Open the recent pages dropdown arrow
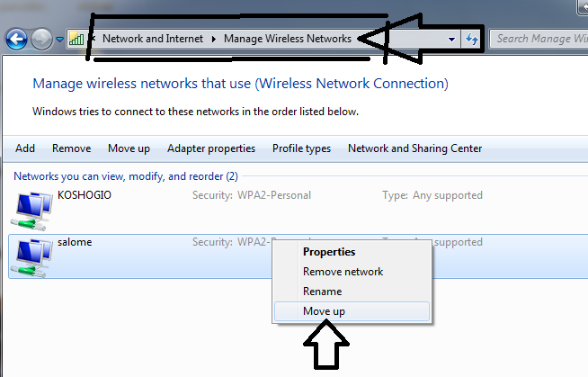The height and width of the screenshot is (377, 588). pos(60,40)
